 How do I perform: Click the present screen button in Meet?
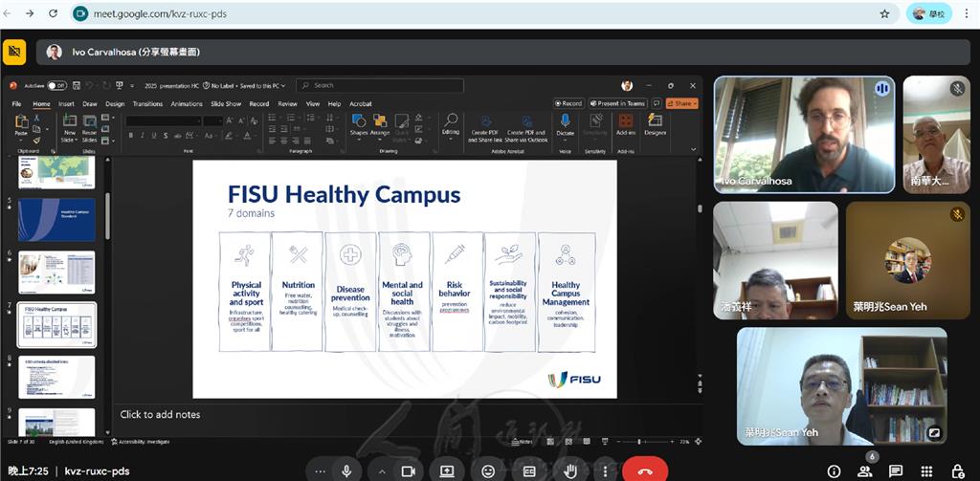click(x=448, y=471)
